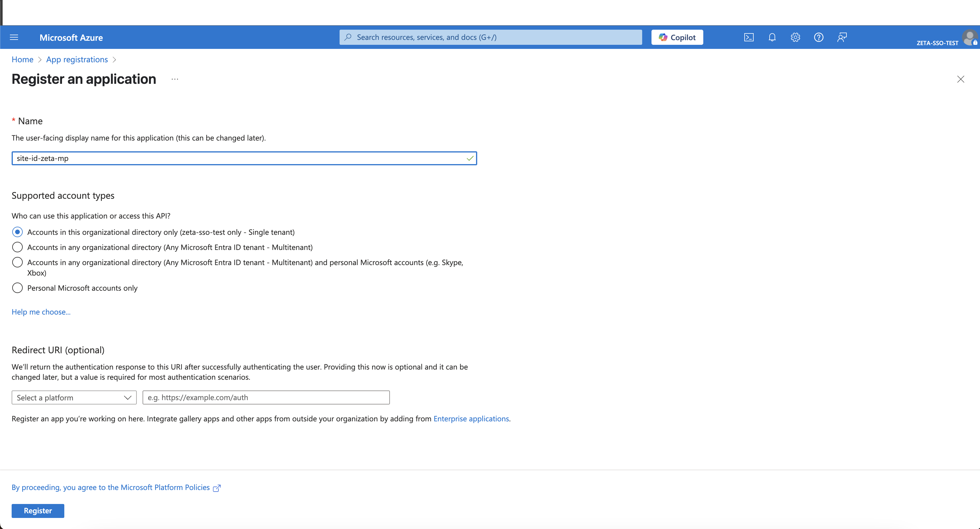The image size is (980, 529).
Task: Open portal settings gear
Action: click(x=795, y=37)
